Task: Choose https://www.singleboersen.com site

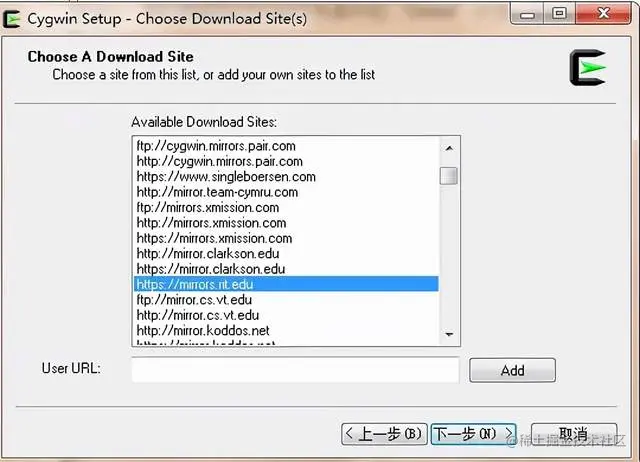Action: [286, 177]
